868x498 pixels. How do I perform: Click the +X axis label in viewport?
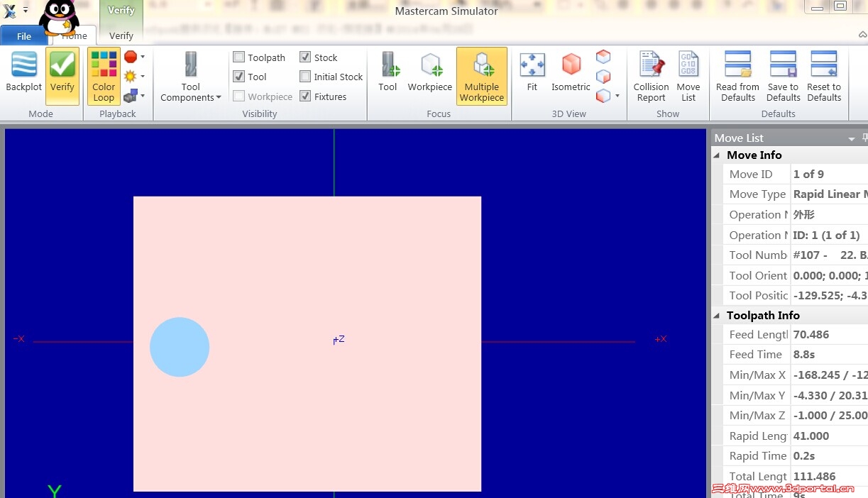661,339
